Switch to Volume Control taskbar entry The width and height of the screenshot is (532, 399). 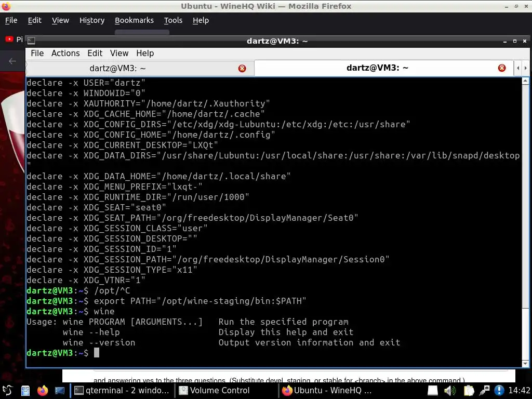tap(227, 391)
